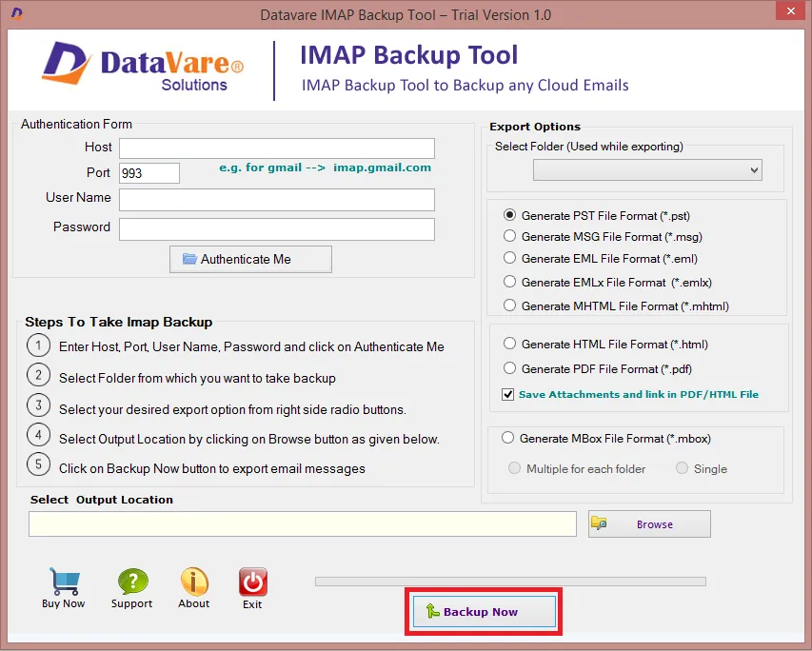
Task: Click step text 'Click on Backup Now button'
Action: coord(211,468)
